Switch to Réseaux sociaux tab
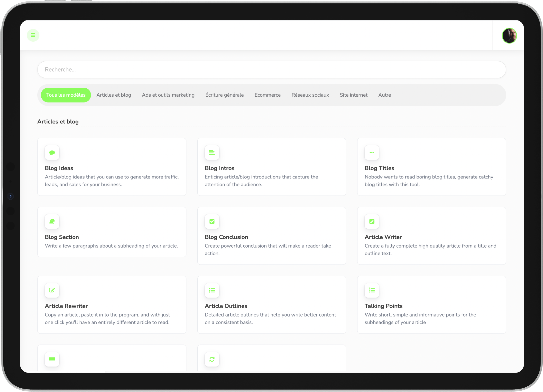Viewport: 543px width, 392px height. [x=310, y=95]
